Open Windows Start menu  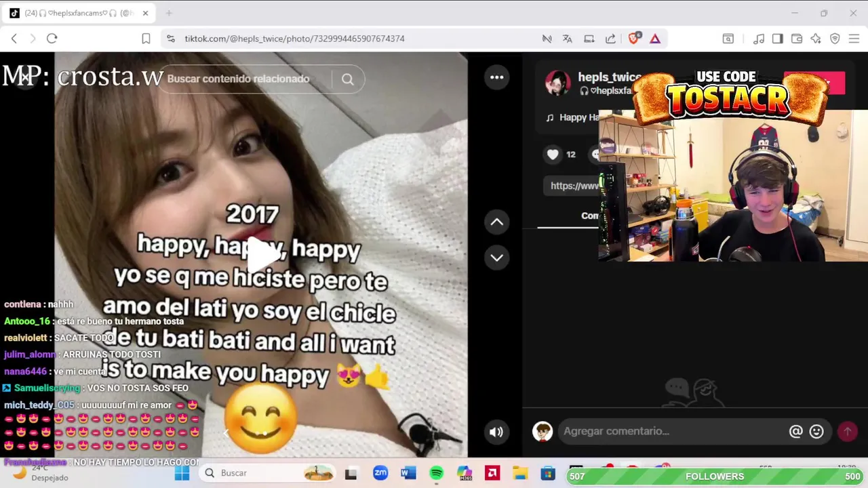tap(182, 473)
